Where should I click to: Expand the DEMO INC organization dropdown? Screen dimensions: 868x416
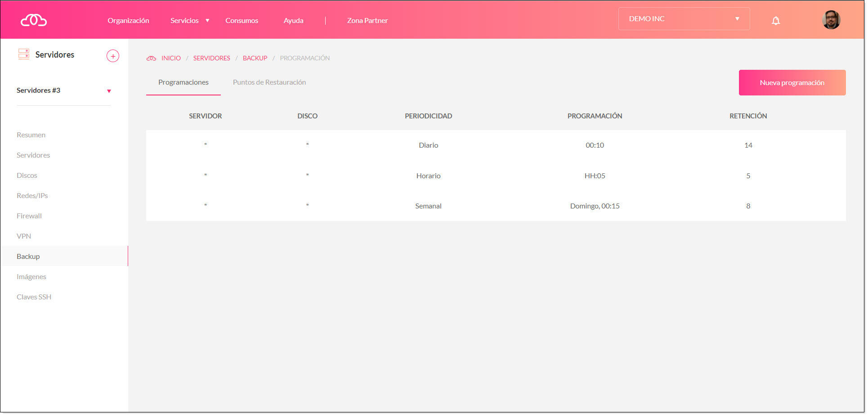coord(684,19)
